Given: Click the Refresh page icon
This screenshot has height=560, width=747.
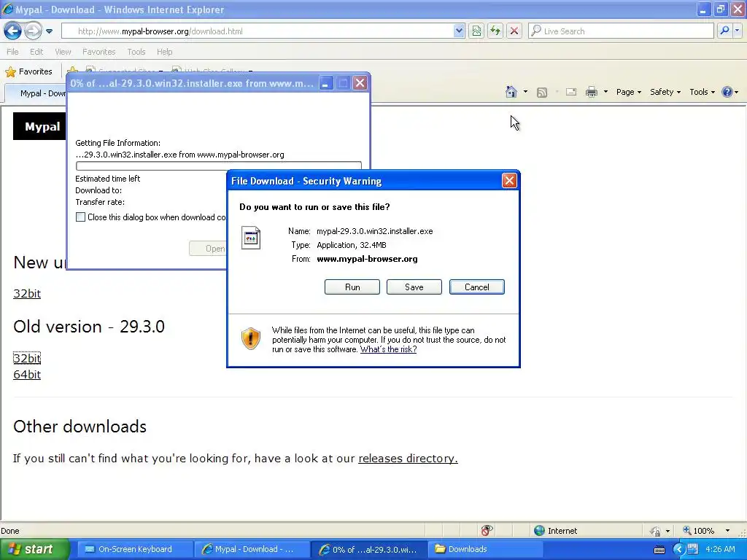Looking at the screenshot, I should click(495, 31).
